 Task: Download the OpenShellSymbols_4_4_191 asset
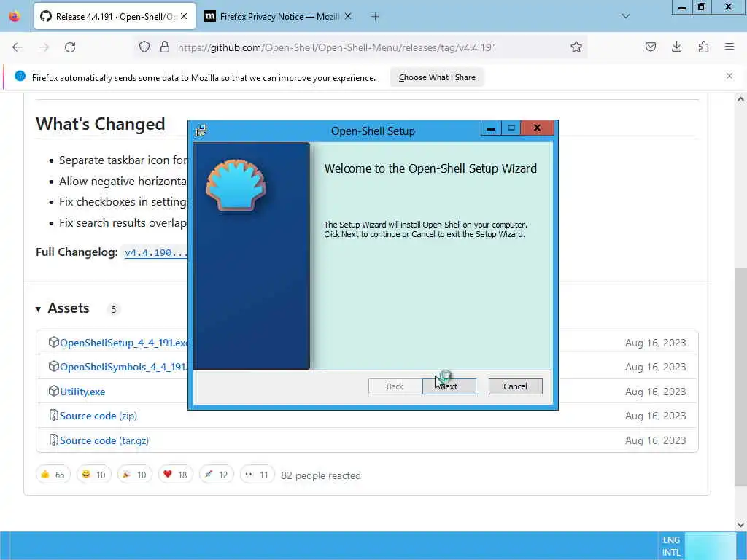tap(124, 367)
